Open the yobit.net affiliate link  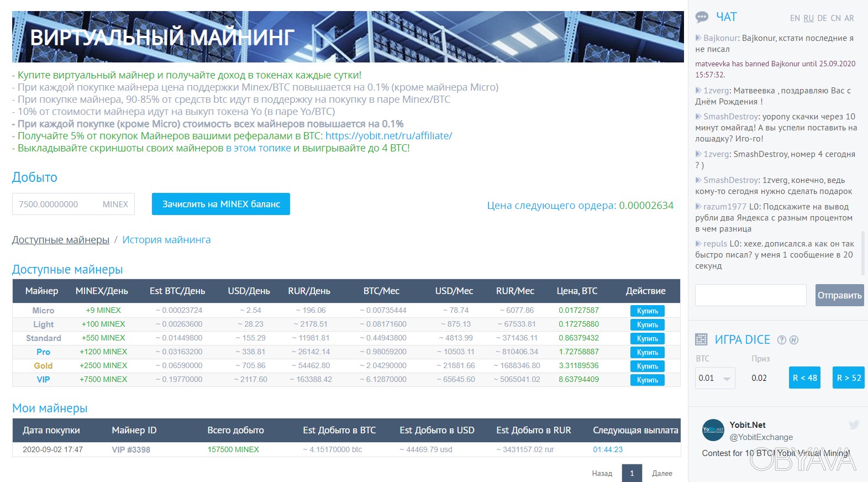388,135
